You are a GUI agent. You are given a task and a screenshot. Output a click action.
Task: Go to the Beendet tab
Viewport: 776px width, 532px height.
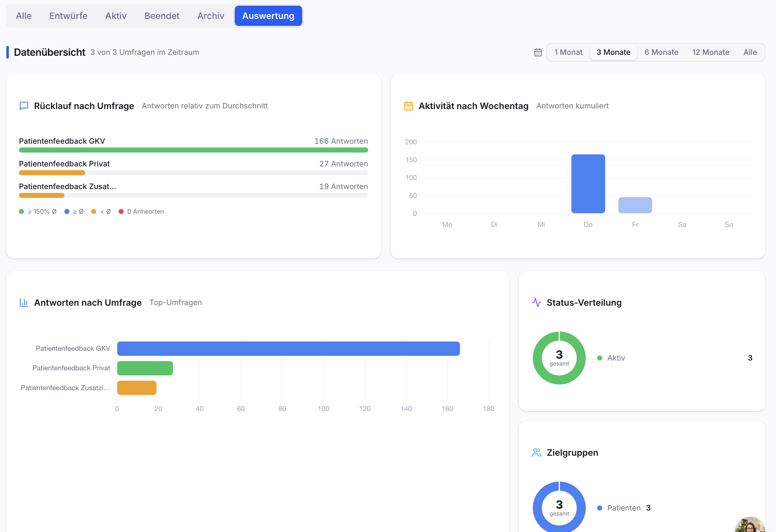click(x=162, y=16)
